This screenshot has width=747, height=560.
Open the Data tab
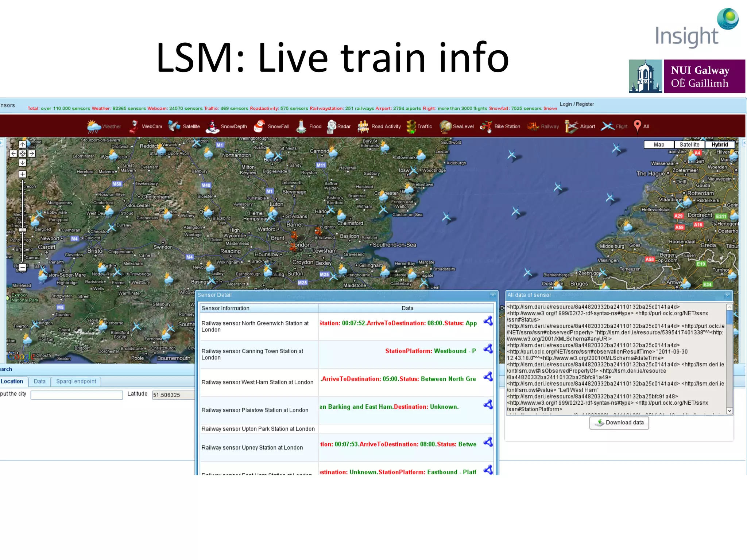(40, 381)
